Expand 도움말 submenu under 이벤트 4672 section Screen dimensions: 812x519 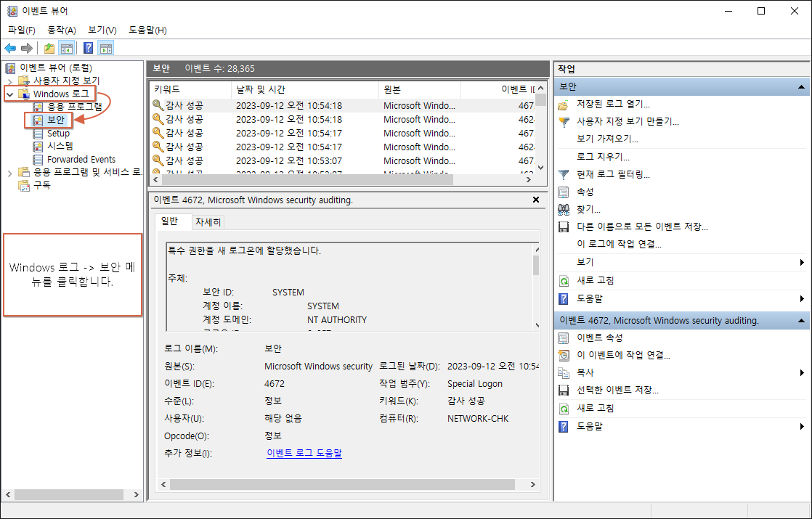coord(802,426)
